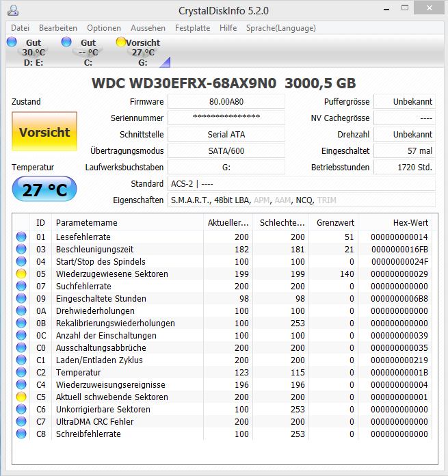Click the Schnittstelle field Serial ATA
The height and width of the screenshot is (476, 448).
pos(226,134)
